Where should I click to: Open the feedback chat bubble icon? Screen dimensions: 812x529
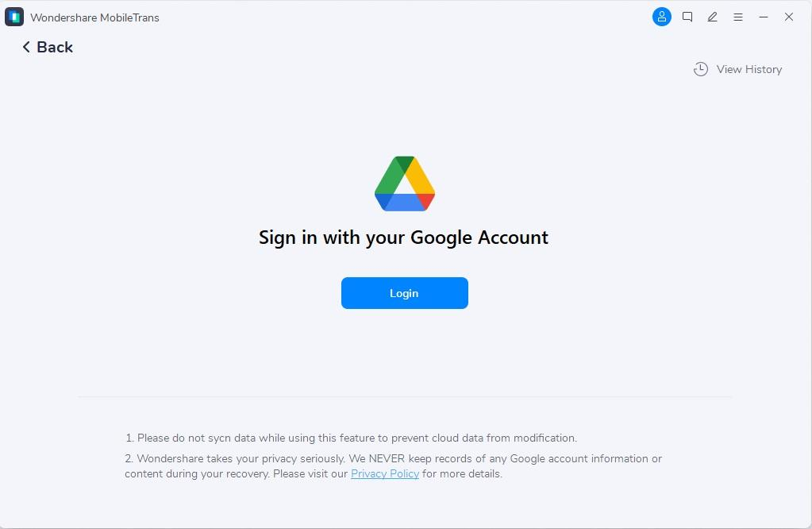pos(687,17)
